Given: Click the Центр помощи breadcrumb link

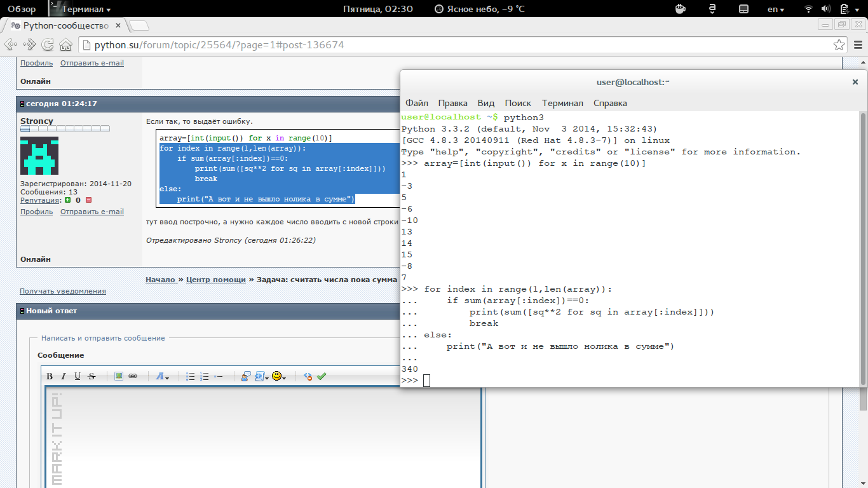Looking at the screenshot, I should point(215,280).
